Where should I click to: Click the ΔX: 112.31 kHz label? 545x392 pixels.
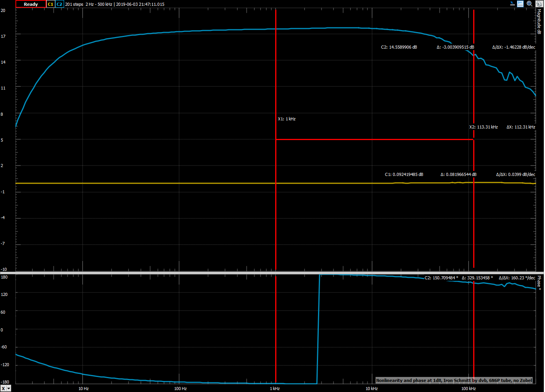[521, 127]
